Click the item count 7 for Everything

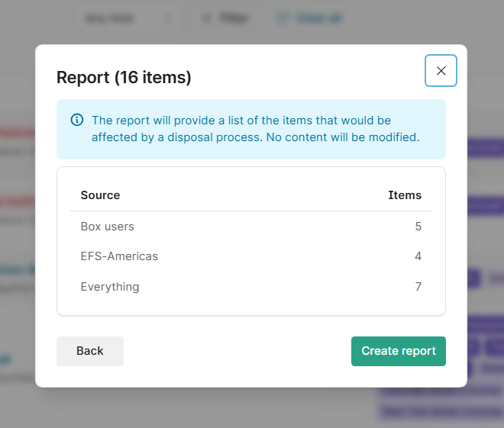(418, 287)
